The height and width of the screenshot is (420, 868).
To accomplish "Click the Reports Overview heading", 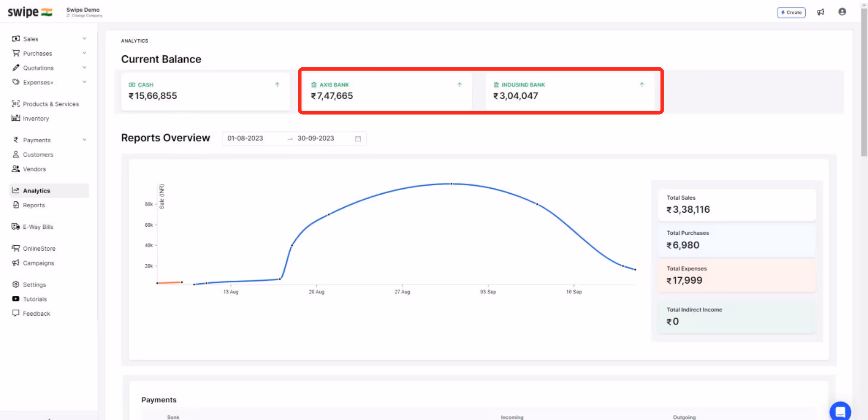I will [165, 138].
